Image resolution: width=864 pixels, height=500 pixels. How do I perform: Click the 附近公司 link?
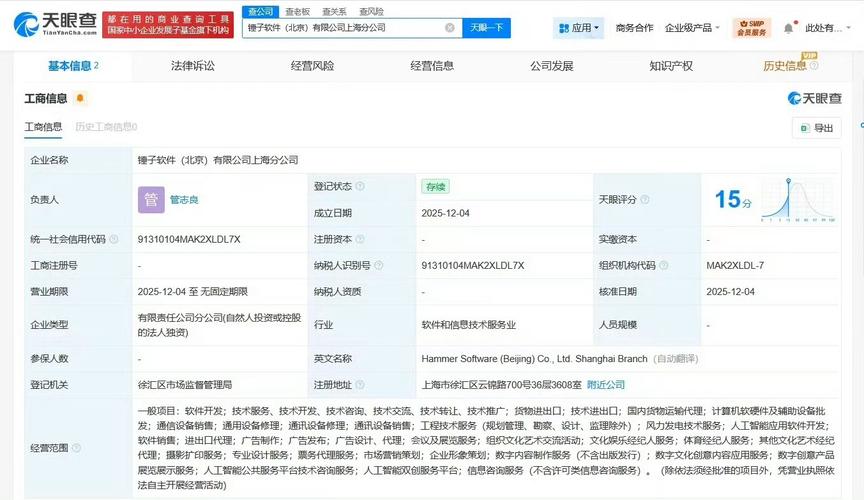[606, 385]
